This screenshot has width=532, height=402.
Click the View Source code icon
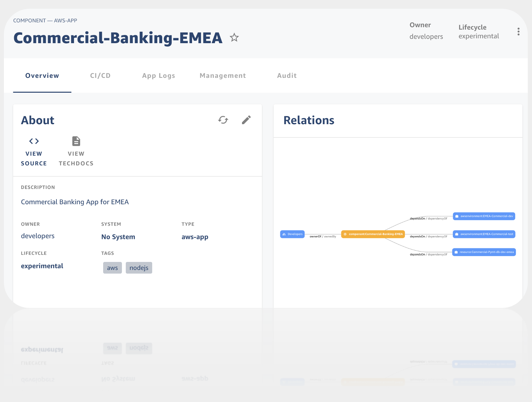[x=34, y=141]
